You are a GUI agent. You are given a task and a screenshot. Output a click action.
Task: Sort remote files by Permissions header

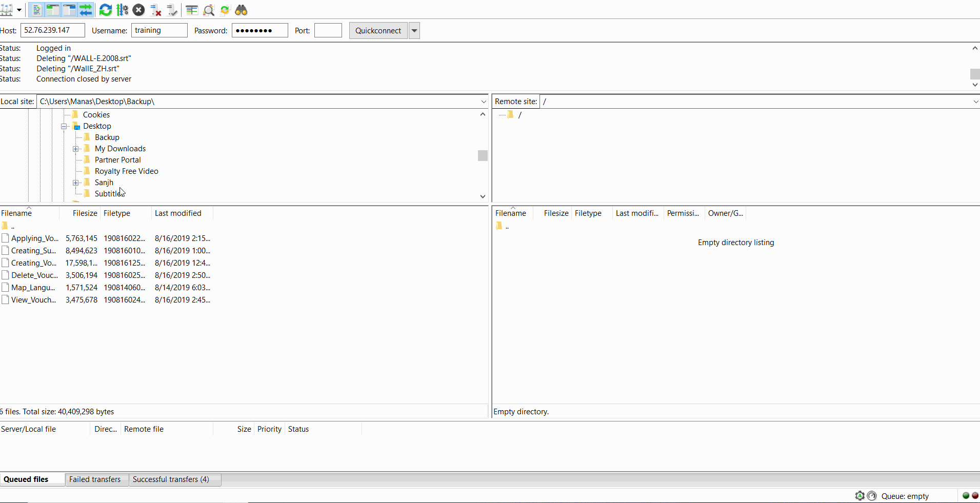coord(684,213)
